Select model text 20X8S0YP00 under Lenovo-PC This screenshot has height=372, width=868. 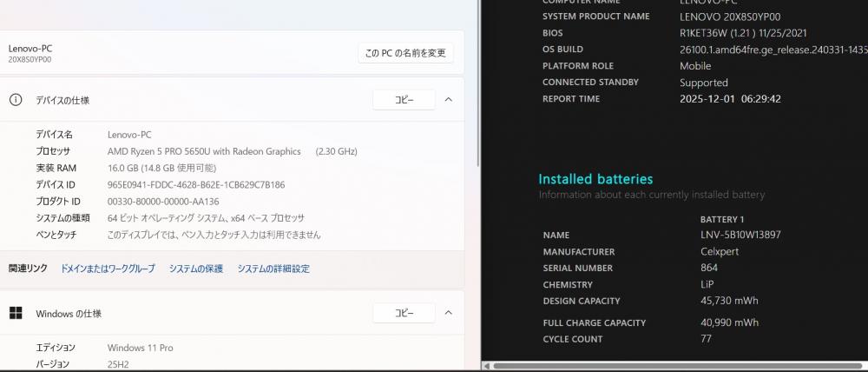(30, 60)
